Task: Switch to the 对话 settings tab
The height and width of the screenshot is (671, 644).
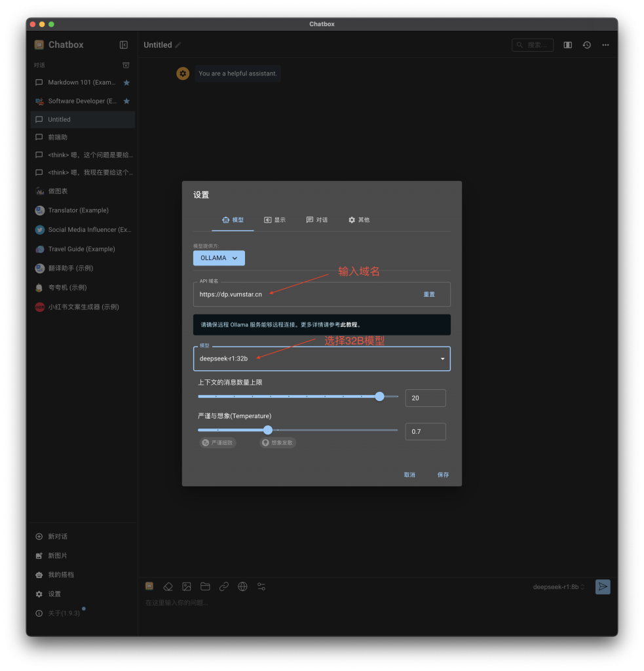Action: click(316, 220)
